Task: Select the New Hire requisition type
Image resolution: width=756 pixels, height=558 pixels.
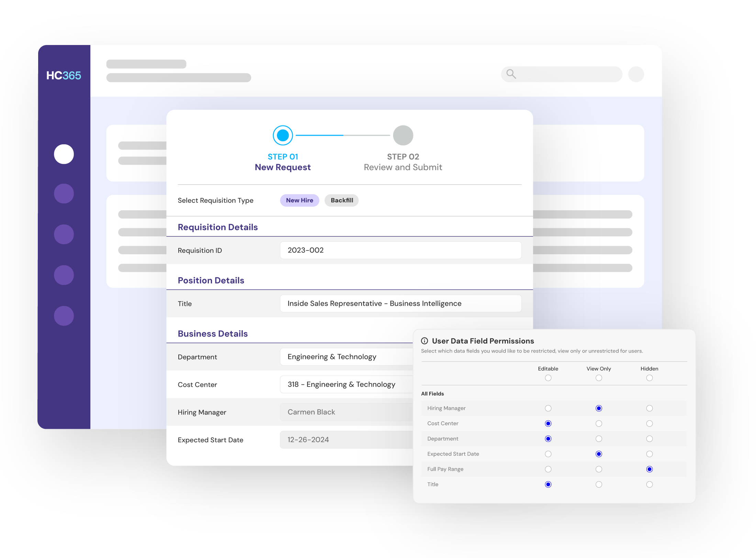Action: point(299,200)
